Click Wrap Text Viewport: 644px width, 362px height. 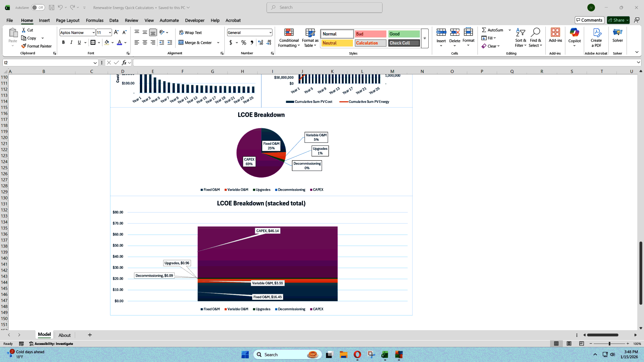coord(190,33)
